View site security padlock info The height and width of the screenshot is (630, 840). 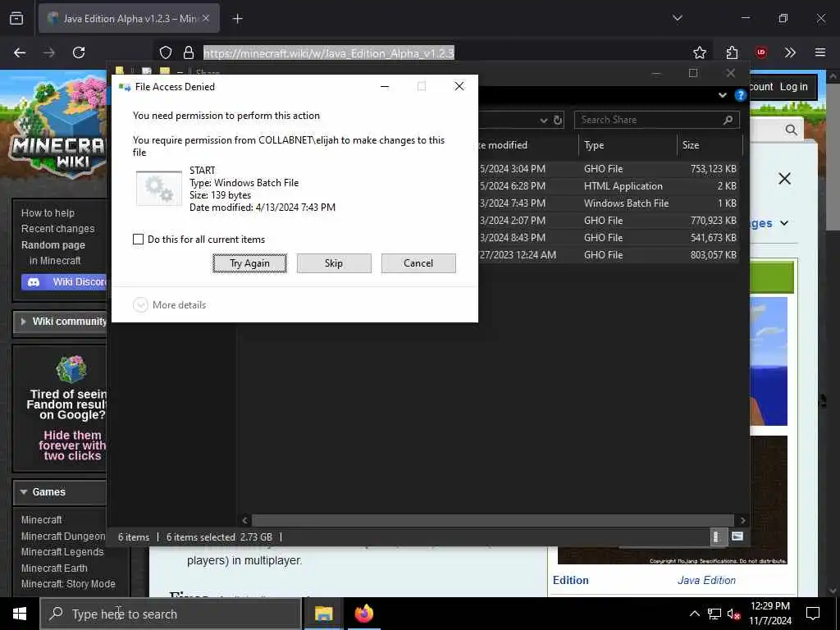click(x=189, y=52)
